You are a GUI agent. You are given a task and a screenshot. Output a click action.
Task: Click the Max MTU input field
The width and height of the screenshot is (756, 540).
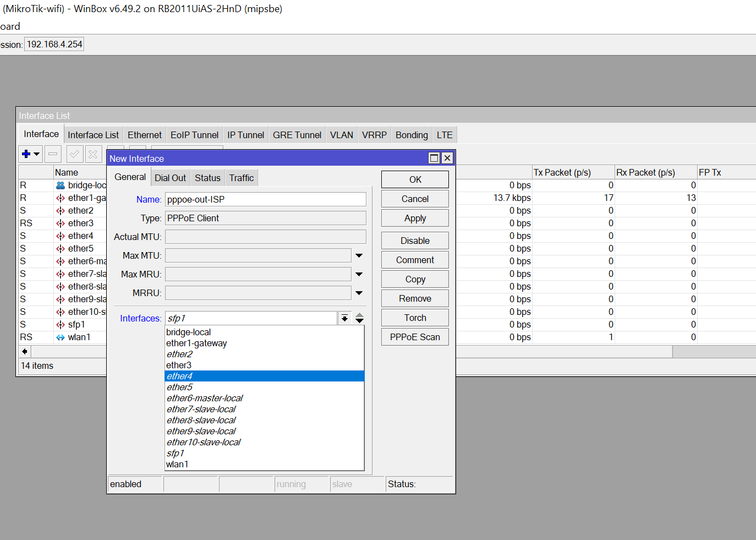click(x=258, y=255)
